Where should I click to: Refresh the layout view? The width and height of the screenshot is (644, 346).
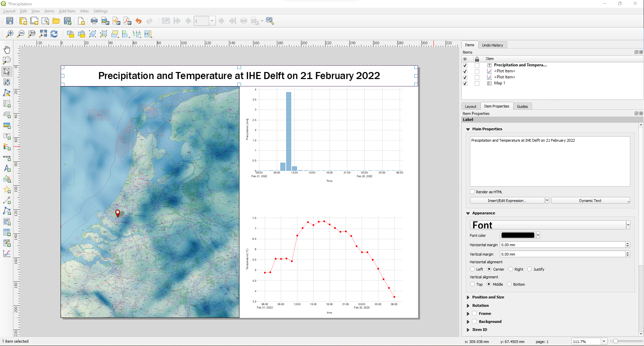(x=54, y=34)
